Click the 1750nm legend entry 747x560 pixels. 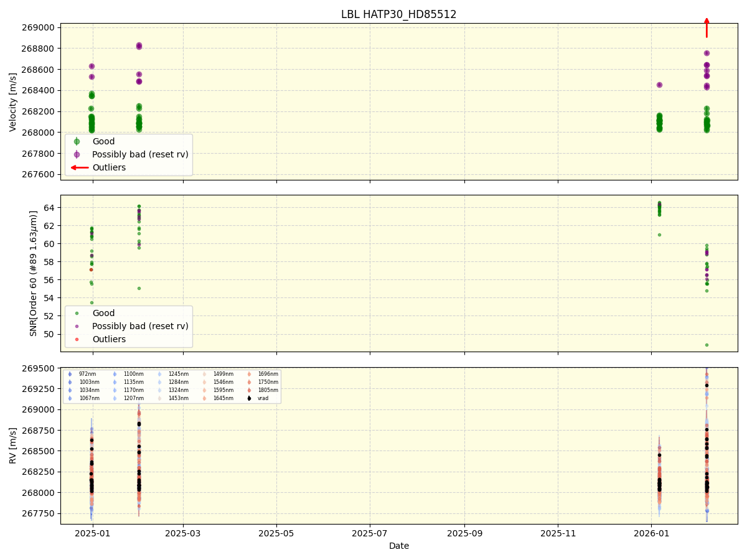pyautogui.click(x=263, y=382)
